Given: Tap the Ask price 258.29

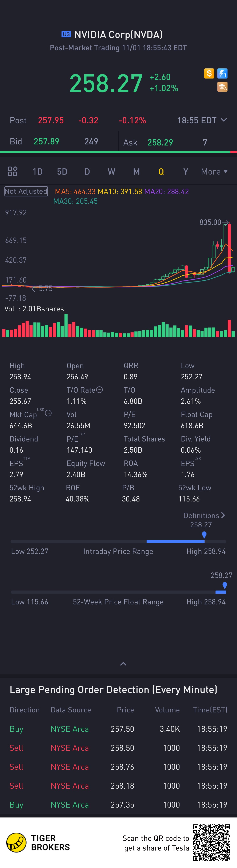Looking at the screenshot, I should (x=160, y=142).
